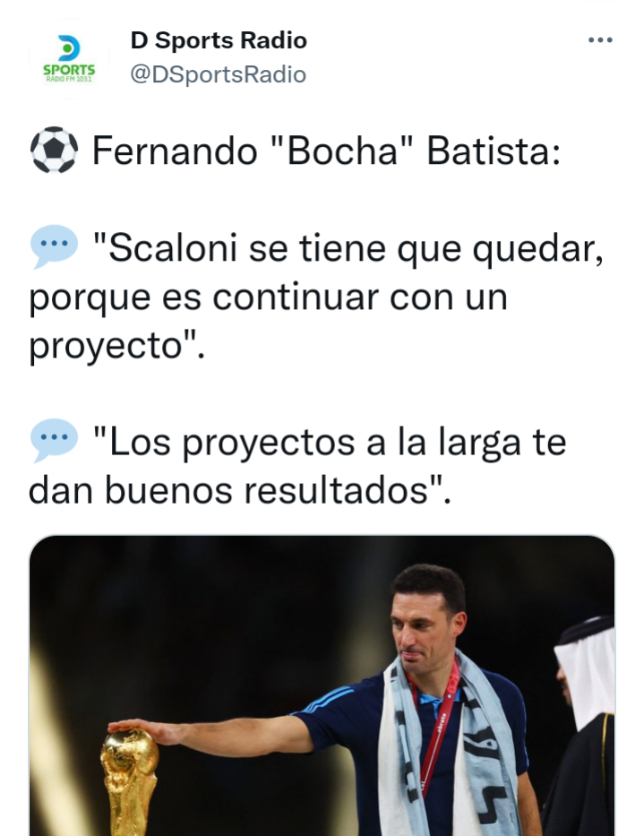Open the attached photo of Scaloni
This screenshot has width=644, height=836.
pos(322,685)
